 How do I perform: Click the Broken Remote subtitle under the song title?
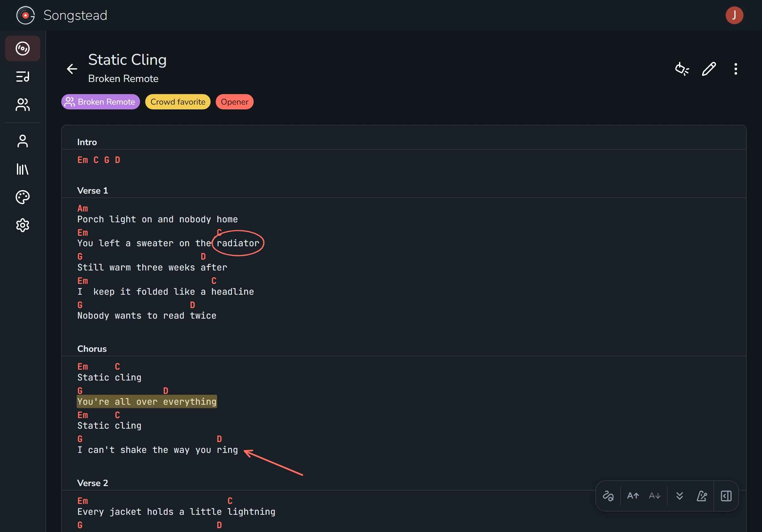pyautogui.click(x=123, y=78)
